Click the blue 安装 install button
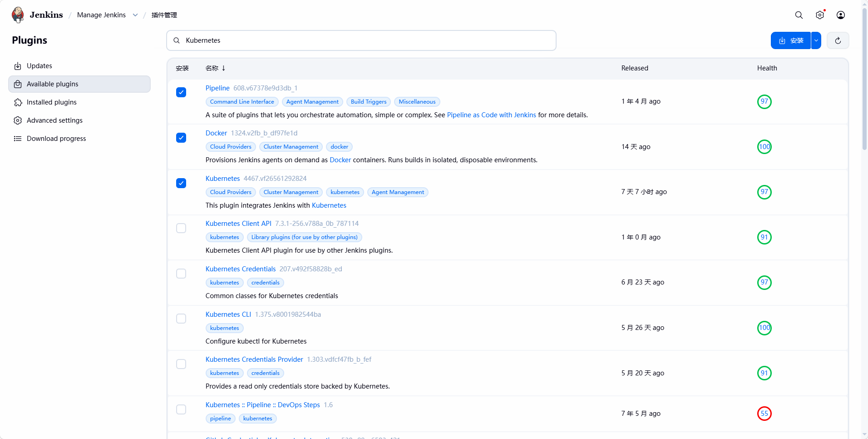Image resolution: width=868 pixels, height=439 pixels. 791,40
